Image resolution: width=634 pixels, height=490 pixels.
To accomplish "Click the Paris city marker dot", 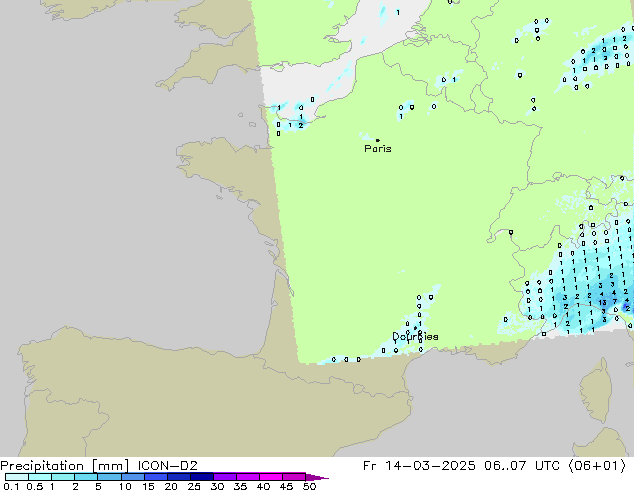I will pyautogui.click(x=376, y=140).
